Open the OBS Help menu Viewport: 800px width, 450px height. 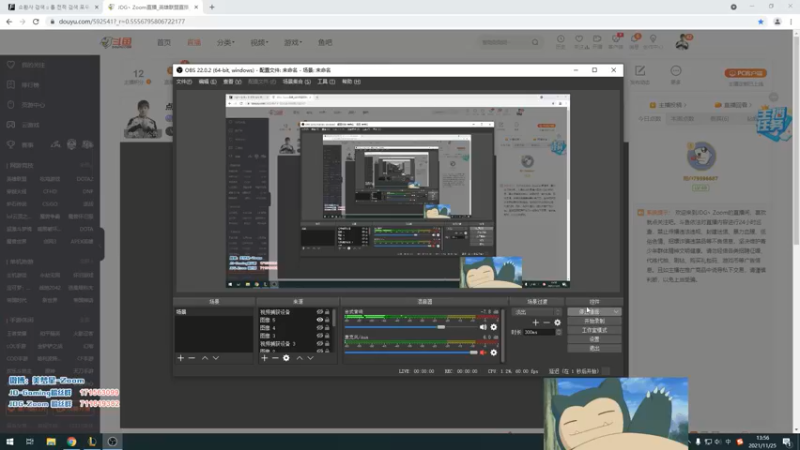pos(351,82)
